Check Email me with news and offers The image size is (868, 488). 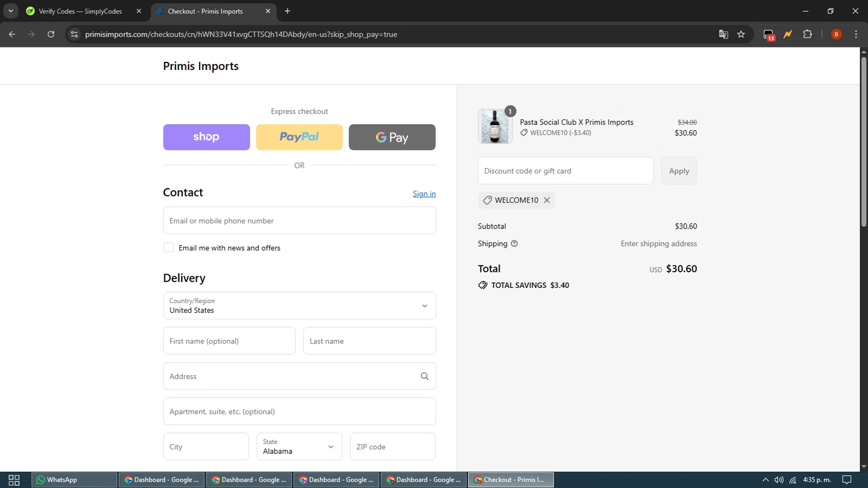pos(168,247)
